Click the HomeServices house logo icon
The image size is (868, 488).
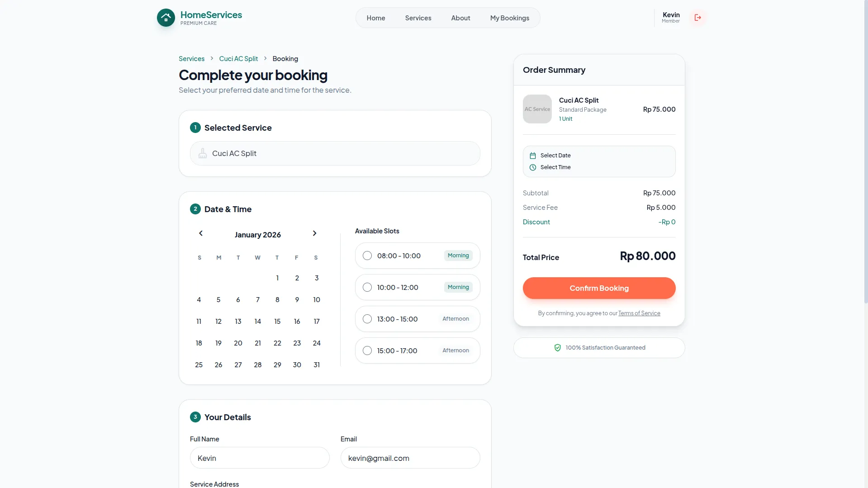(x=166, y=18)
